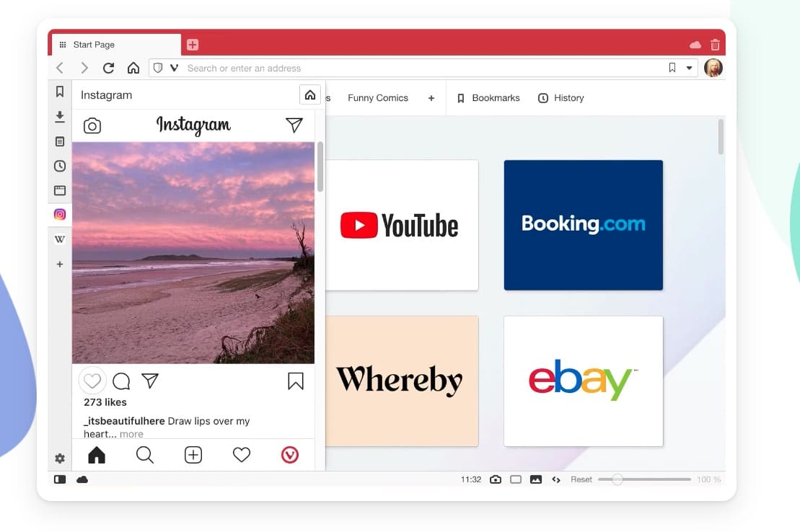
Task: Open the Wikipedia web panel icon
Action: point(60,239)
